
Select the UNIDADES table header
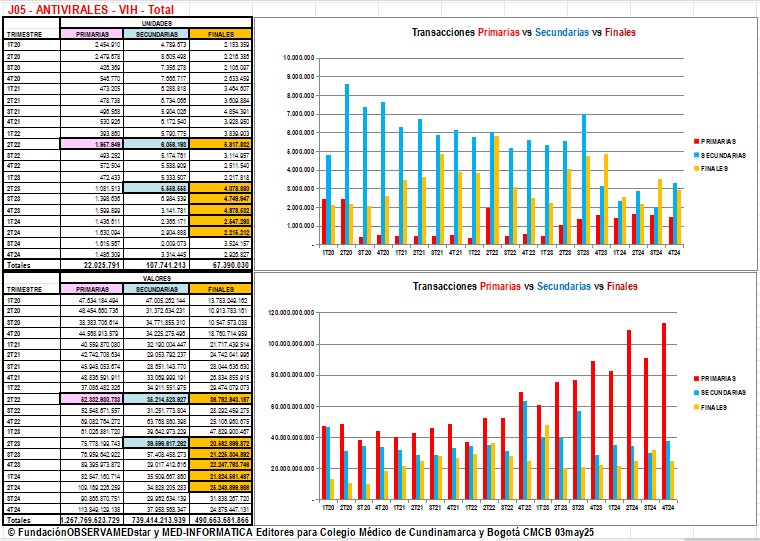pyautogui.click(x=155, y=21)
